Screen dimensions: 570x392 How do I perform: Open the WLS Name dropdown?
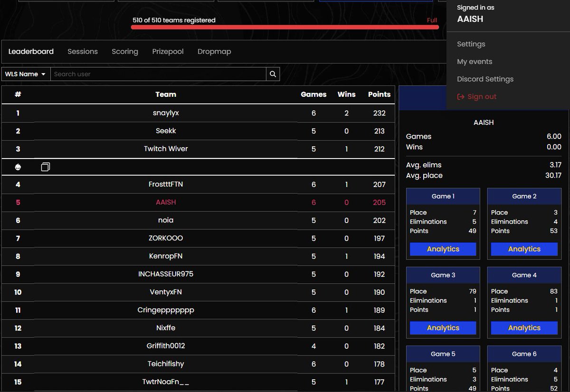coord(26,74)
